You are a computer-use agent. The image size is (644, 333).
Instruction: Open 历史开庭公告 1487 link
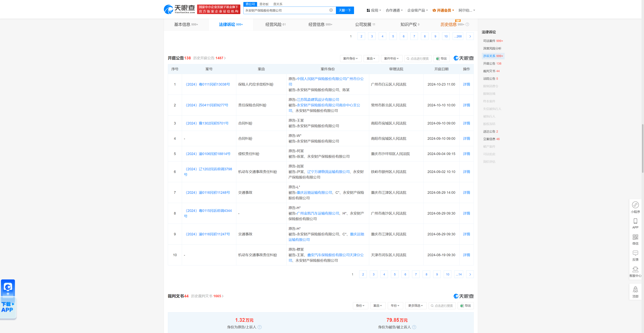point(209,58)
